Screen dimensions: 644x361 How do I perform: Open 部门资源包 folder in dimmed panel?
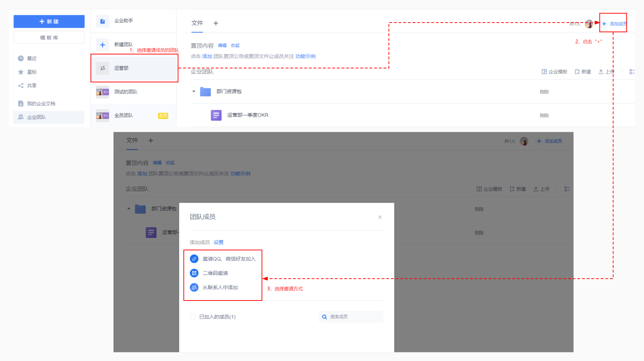pos(140,209)
